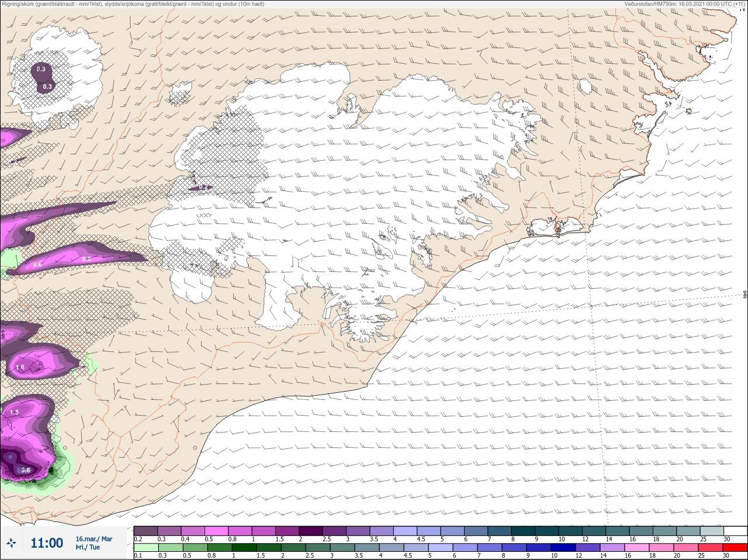Select the pale green 0.1 lower legend swatch
Image resolution: width=748 pixels, height=560 pixels.
(x=146, y=548)
